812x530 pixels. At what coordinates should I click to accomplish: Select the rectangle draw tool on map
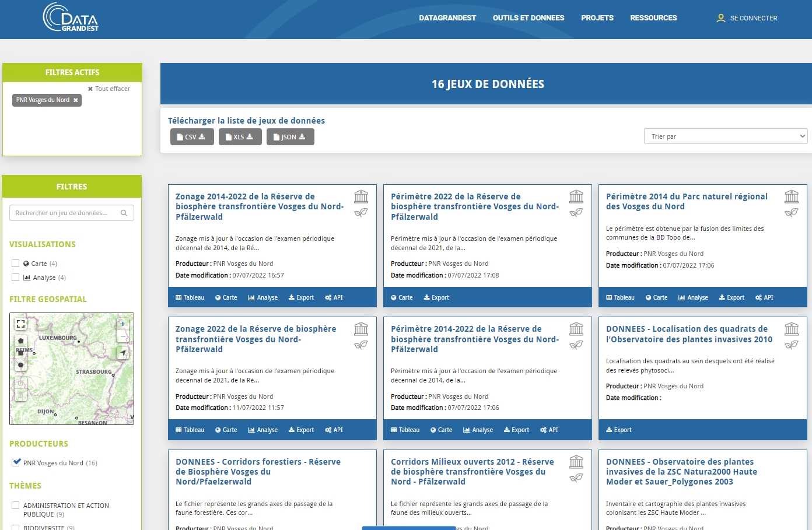pos(21,353)
